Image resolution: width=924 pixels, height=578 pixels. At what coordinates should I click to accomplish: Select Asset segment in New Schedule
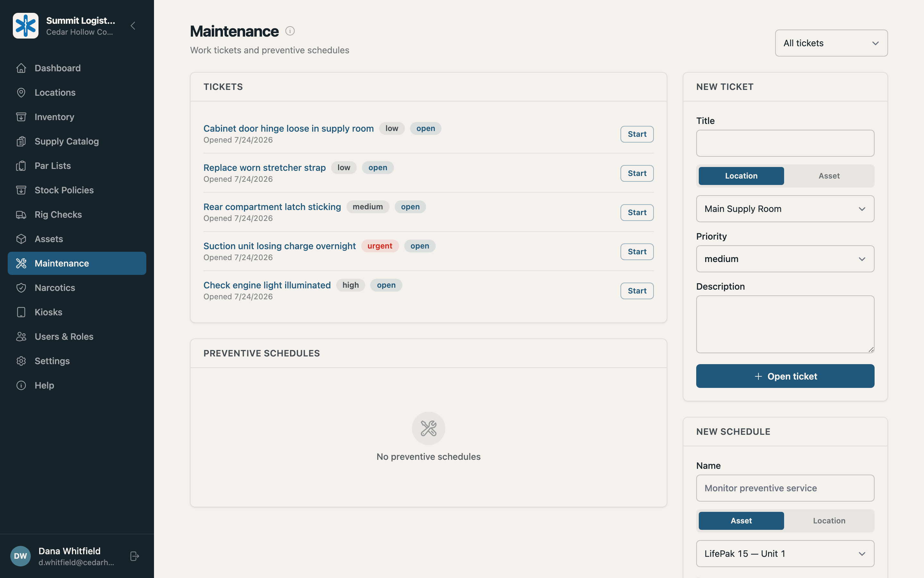tap(741, 521)
